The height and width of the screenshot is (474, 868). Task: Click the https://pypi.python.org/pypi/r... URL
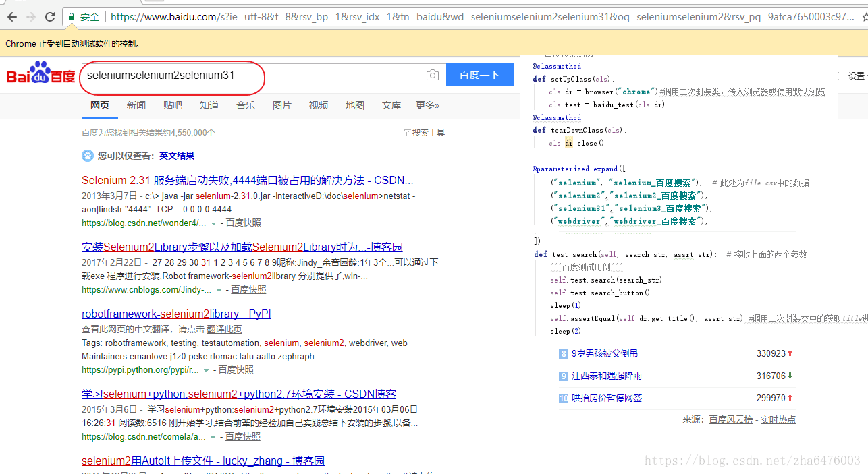(x=140, y=369)
